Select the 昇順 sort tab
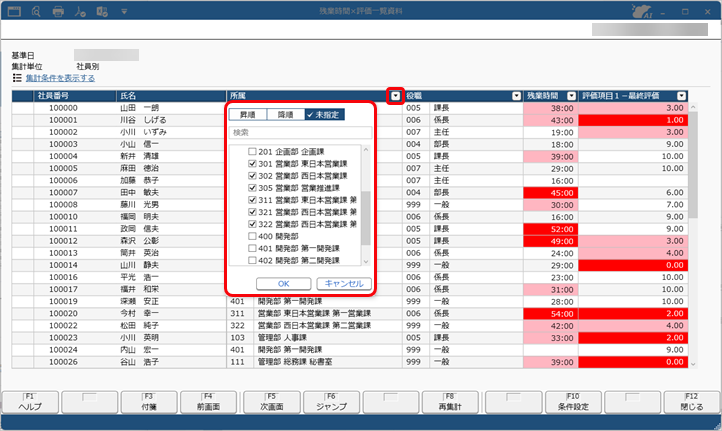 (248, 115)
